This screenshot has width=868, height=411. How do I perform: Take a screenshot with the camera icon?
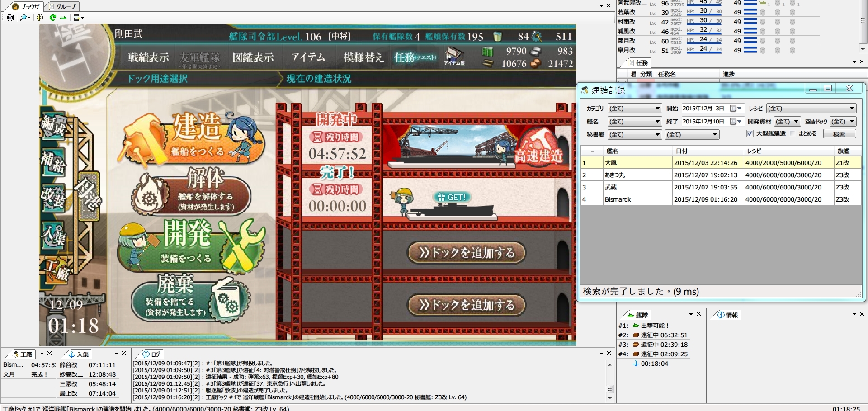coord(10,18)
